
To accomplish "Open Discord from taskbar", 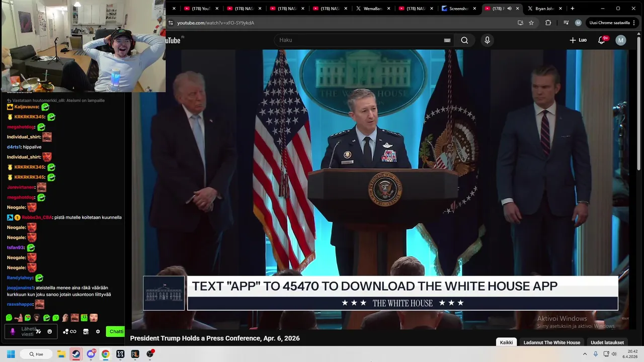I will tap(91, 354).
